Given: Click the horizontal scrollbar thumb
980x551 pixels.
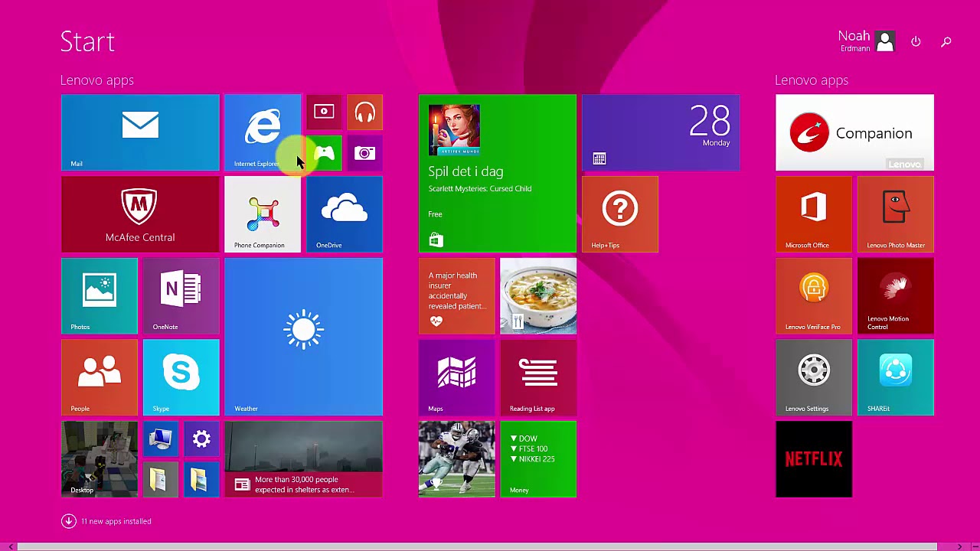Looking at the screenshot, I should pos(476,546).
